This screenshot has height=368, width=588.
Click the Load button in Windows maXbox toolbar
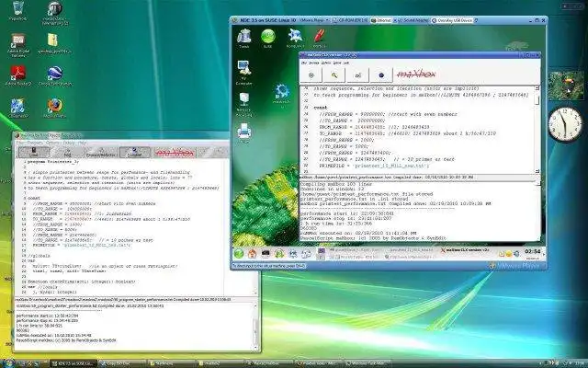34,152
